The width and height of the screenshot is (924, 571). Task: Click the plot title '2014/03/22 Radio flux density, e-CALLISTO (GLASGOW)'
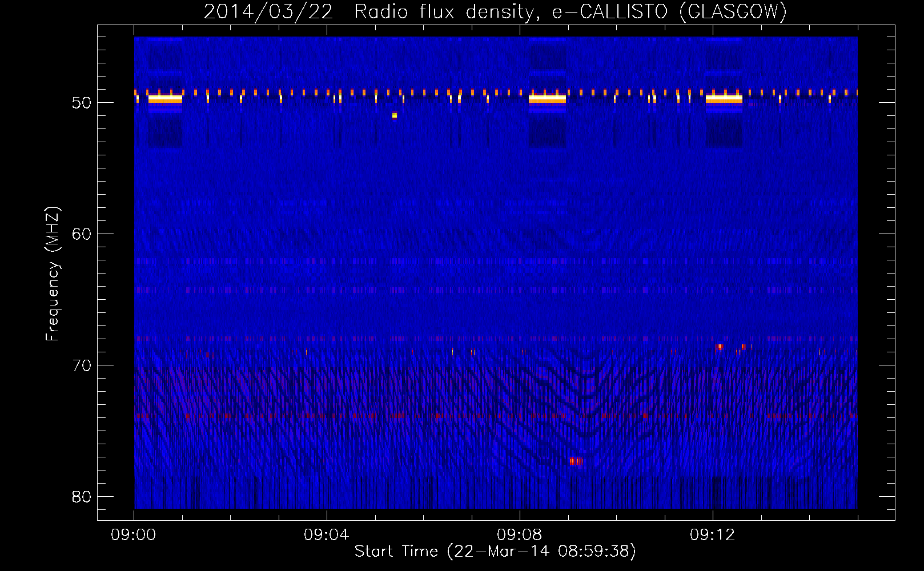tap(495, 11)
